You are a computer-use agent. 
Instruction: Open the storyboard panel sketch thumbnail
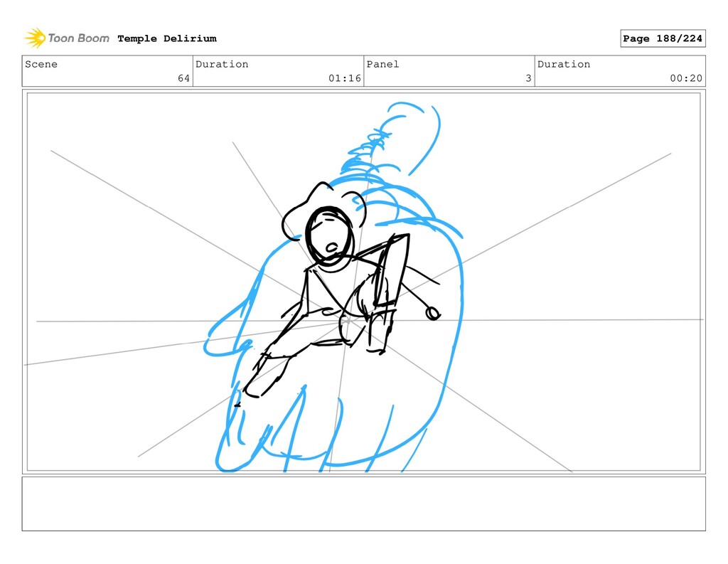tap(363, 282)
